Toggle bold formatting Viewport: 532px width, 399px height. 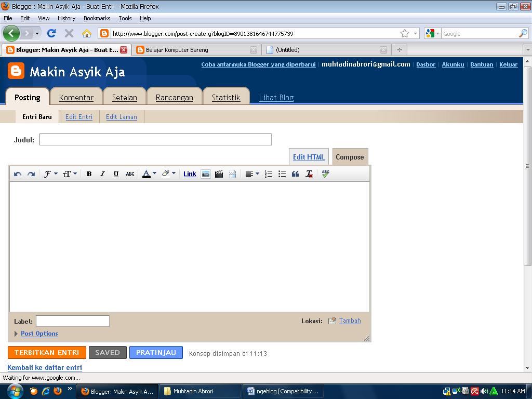[89, 174]
